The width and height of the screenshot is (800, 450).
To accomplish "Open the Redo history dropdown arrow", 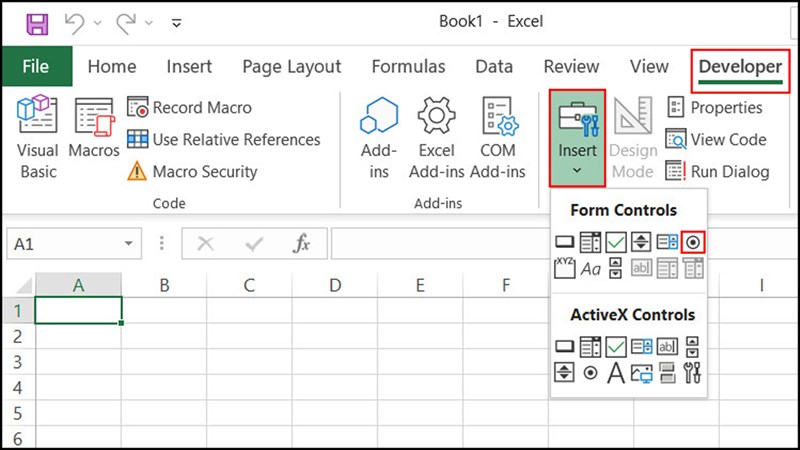I will [x=149, y=23].
